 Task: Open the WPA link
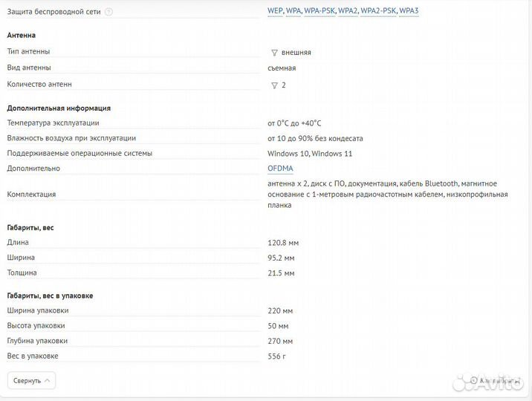pyautogui.click(x=293, y=11)
